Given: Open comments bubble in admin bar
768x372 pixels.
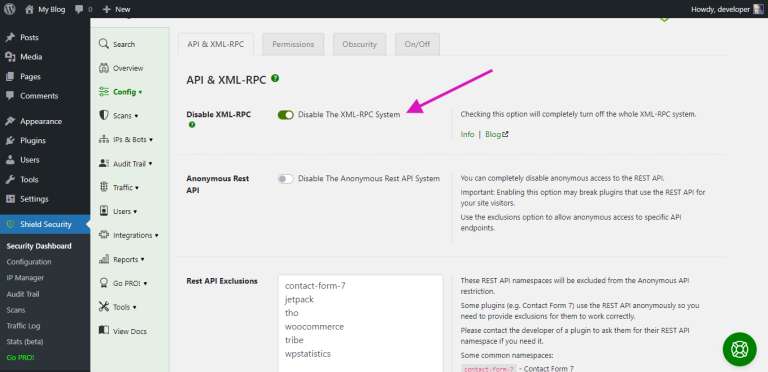Looking at the screenshot, I should pyautogui.click(x=79, y=9).
